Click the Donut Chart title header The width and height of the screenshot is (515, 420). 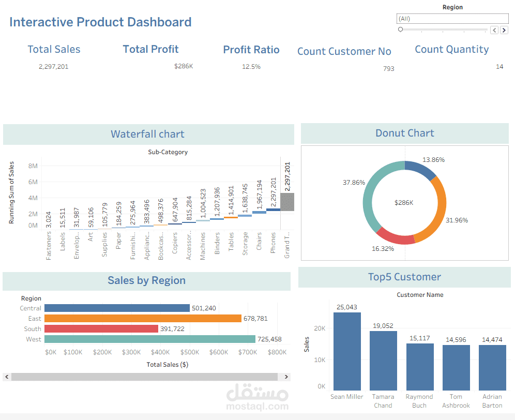point(405,133)
